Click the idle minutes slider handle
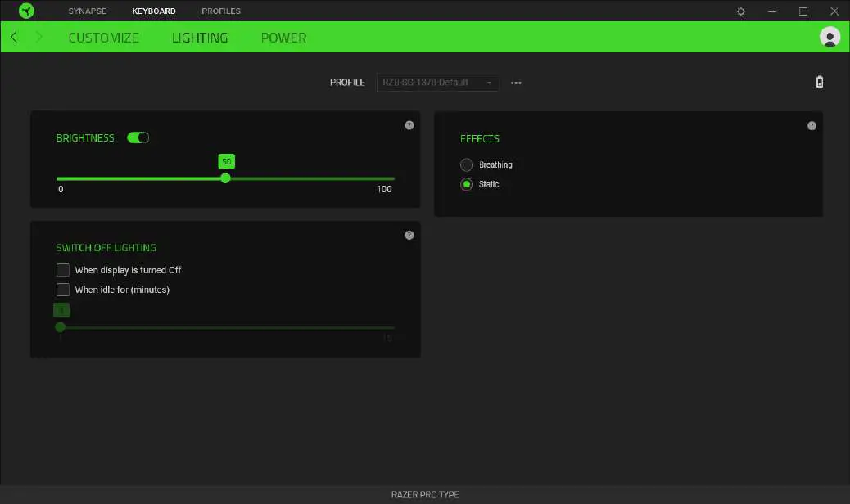Screen dimensions: 850x504 pos(60,327)
